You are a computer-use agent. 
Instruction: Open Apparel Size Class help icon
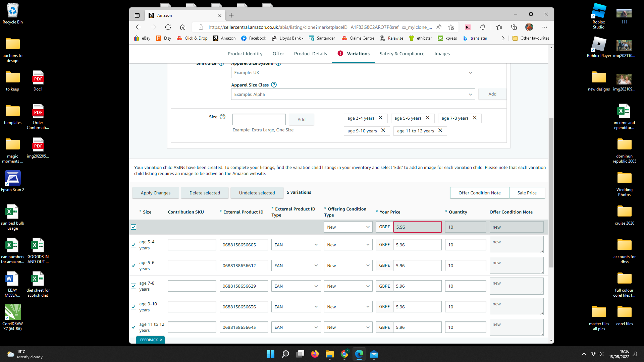pos(274,85)
